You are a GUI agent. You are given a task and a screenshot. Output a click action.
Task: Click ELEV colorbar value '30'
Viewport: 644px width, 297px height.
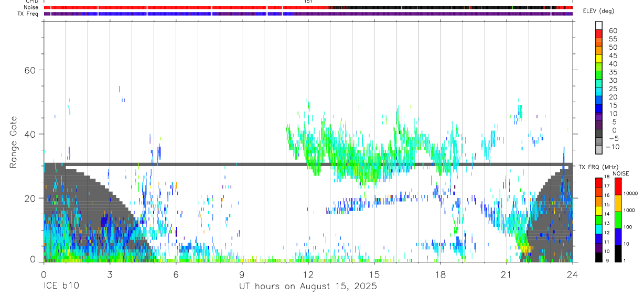tap(613, 80)
